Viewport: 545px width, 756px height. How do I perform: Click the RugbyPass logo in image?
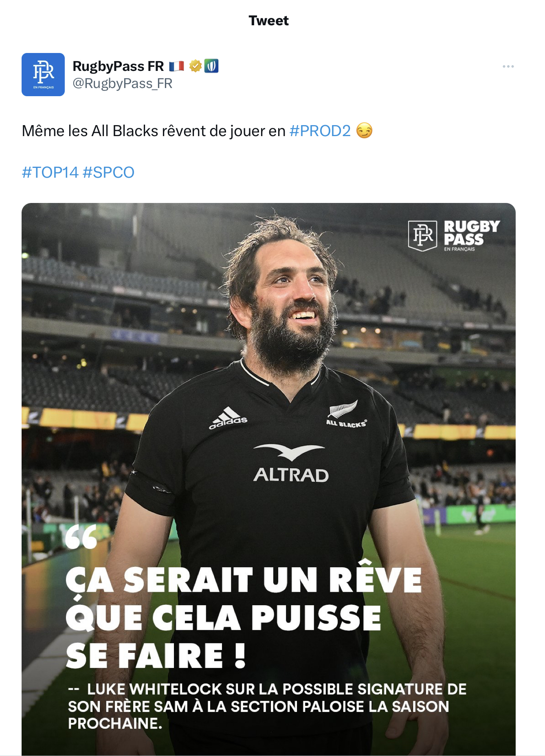[x=454, y=236]
